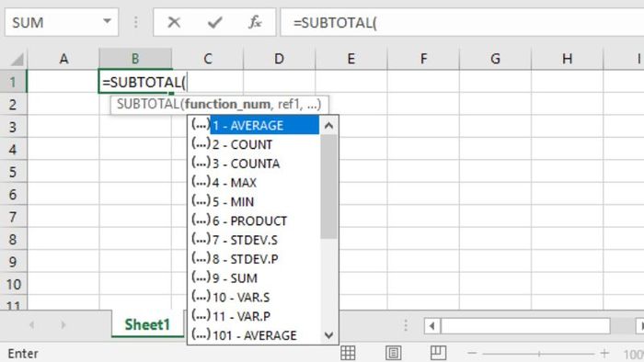
Task: Switch to Page Layout view
Action: pyautogui.click(x=393, y=353)
